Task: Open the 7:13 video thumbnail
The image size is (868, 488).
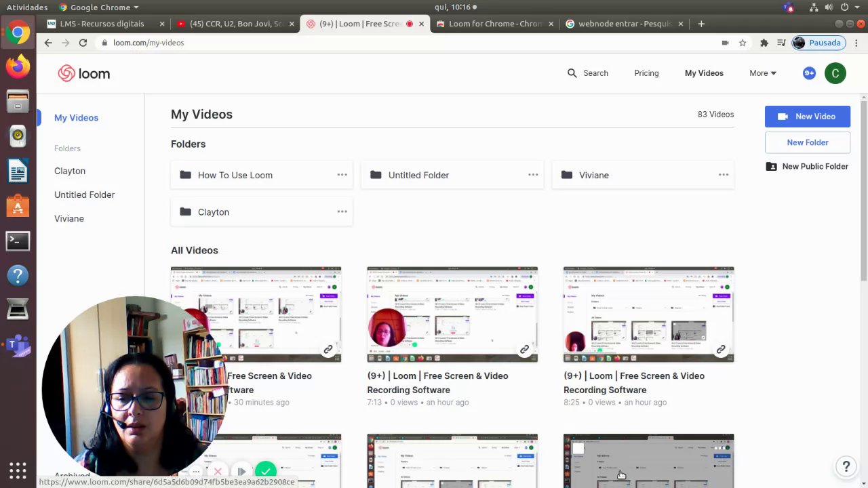Action: point(452,314)
